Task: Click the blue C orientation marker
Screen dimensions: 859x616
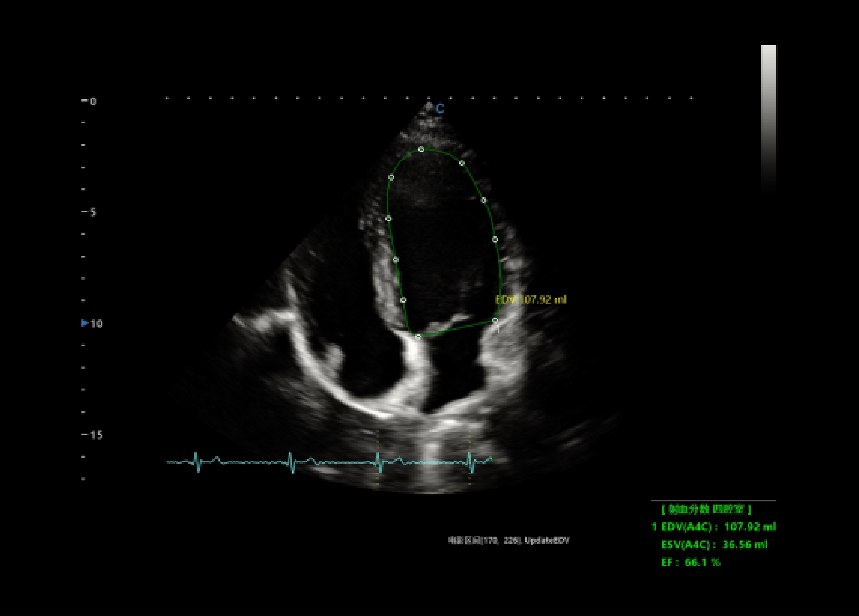Action: coord(440,109)
